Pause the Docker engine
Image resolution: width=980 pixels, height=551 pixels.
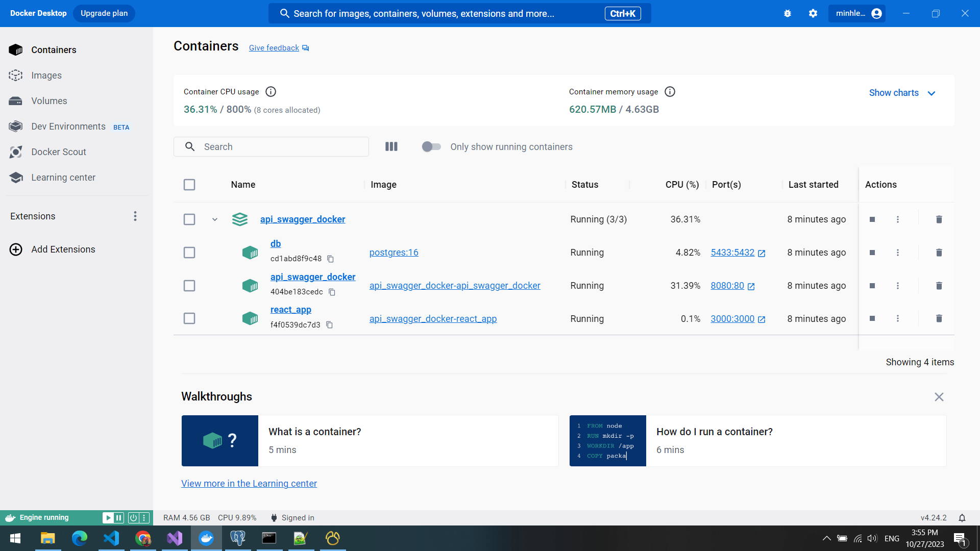coord(119,518)
